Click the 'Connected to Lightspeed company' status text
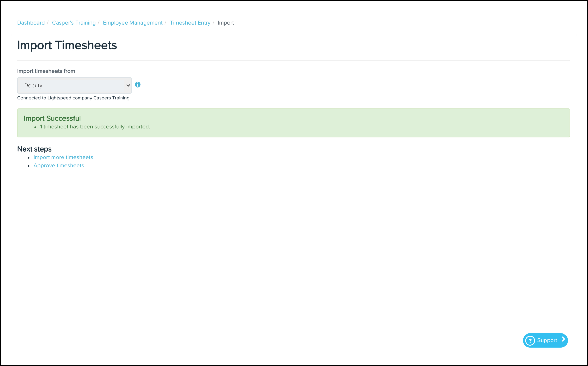This screenshot has width=588, height=366. 73,98
